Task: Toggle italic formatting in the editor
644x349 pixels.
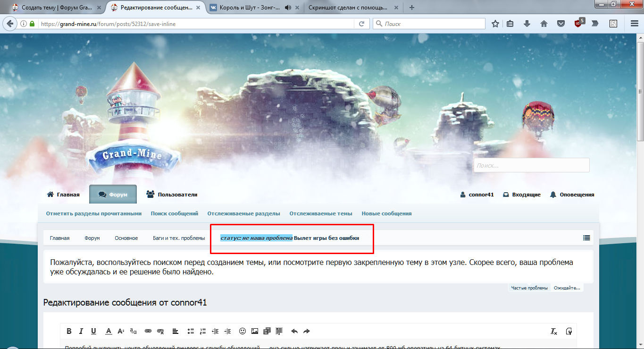Action: click(81, 331)
